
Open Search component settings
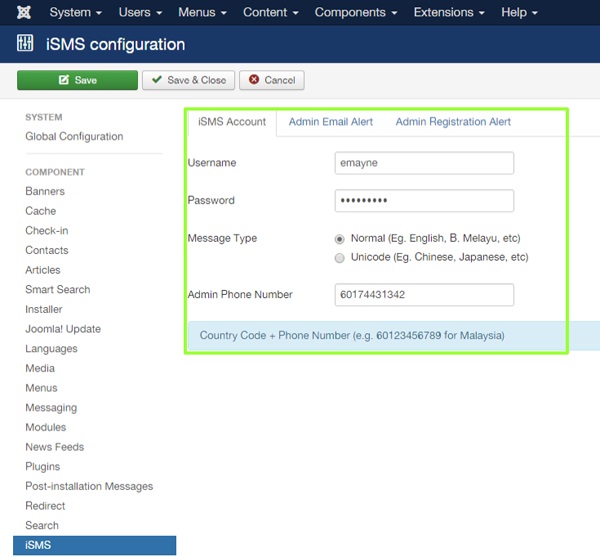coord(42,525)
